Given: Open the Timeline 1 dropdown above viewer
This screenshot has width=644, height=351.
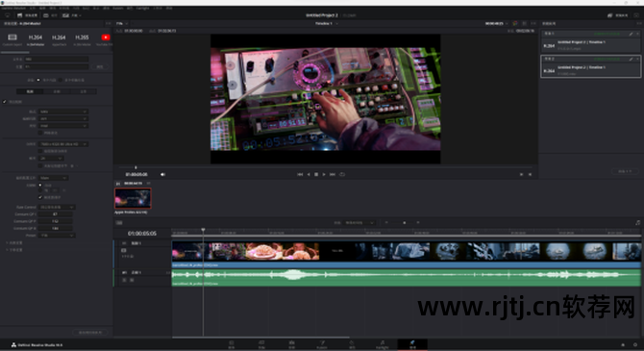Looking at the screenshot, I should (x=327, y=23).
